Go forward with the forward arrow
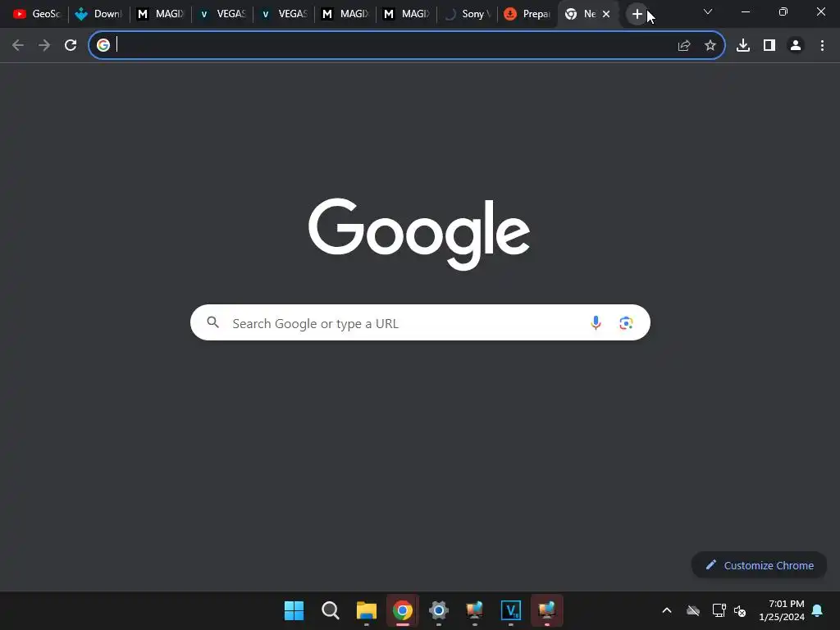The height and width of the screenshot is (630, 840). coord(44,45)
